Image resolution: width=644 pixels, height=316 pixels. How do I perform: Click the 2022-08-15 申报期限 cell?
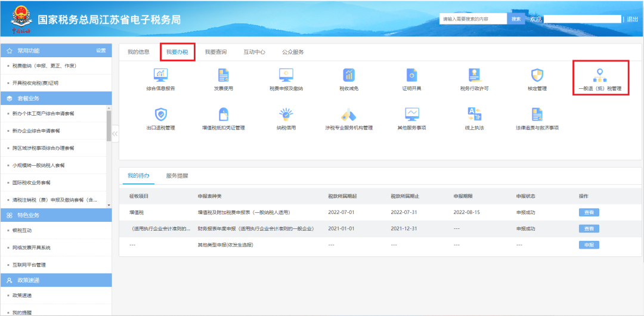point(466,212)
